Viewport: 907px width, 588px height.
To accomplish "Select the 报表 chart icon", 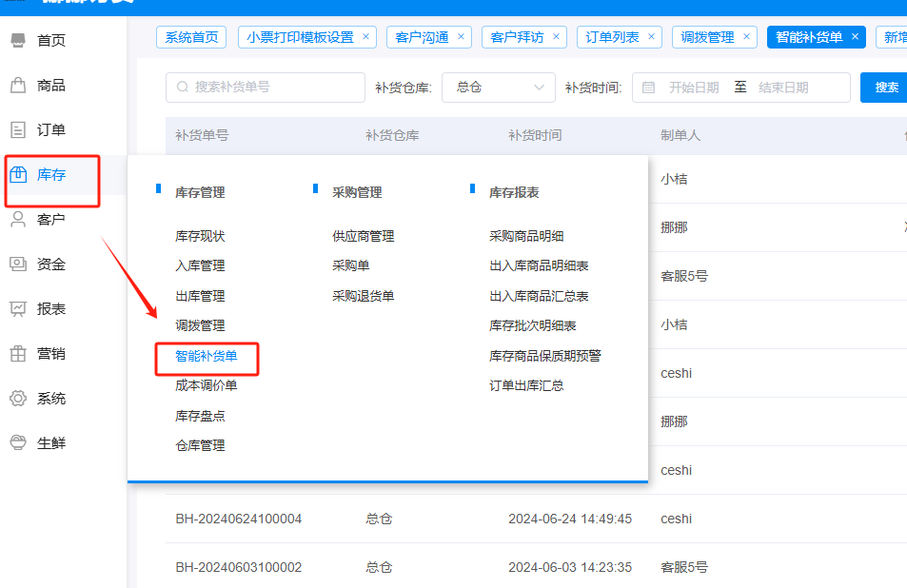I will (18, 309).
